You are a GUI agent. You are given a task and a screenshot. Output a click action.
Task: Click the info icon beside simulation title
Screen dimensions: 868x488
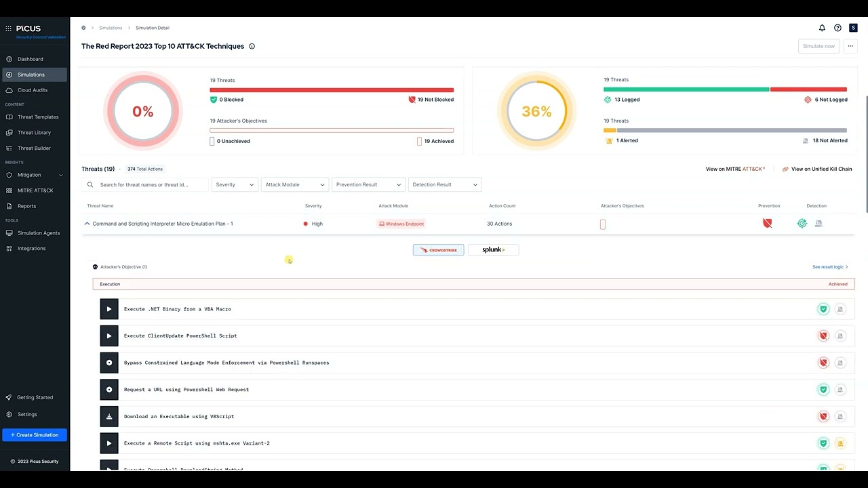point(252,46)
